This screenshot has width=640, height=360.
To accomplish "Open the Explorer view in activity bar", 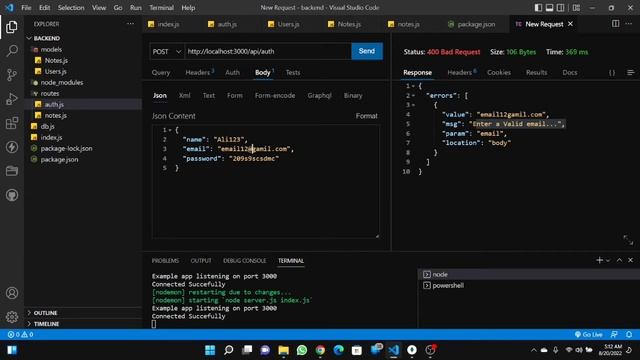I will 12,27.
